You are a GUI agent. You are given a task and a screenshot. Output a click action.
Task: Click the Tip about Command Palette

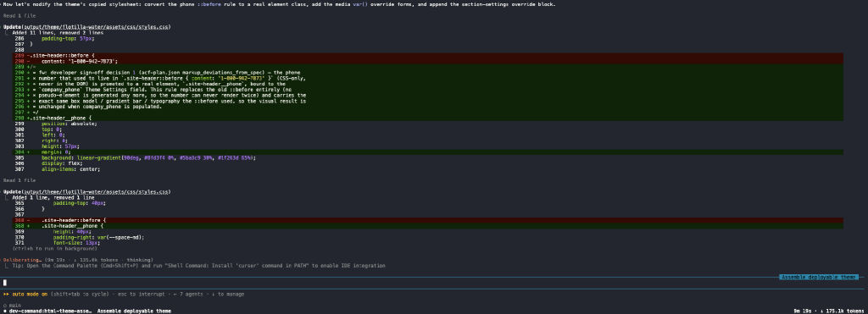(198, 266)
